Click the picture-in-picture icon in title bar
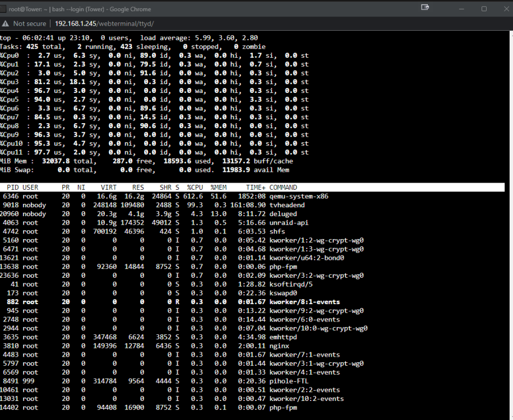Image resolution: width=513 pixels, height=420 pixels. pos(424,7)
